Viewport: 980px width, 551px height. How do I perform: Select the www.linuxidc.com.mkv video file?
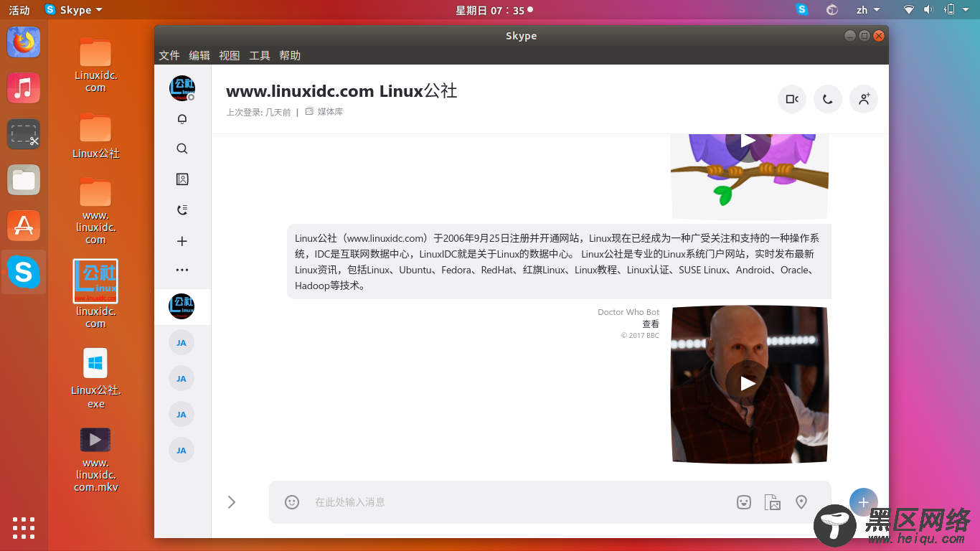coord(95,460)
